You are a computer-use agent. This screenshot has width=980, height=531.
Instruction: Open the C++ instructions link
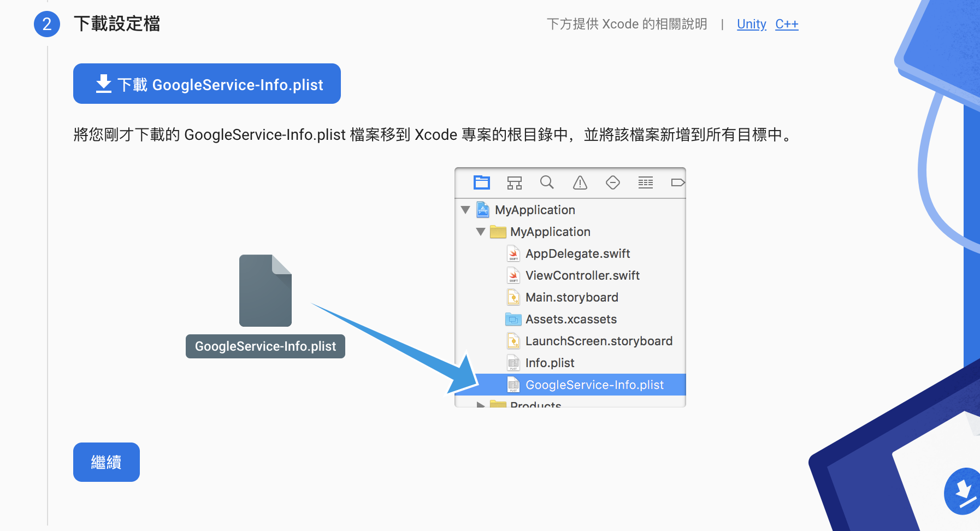[787, 24]
